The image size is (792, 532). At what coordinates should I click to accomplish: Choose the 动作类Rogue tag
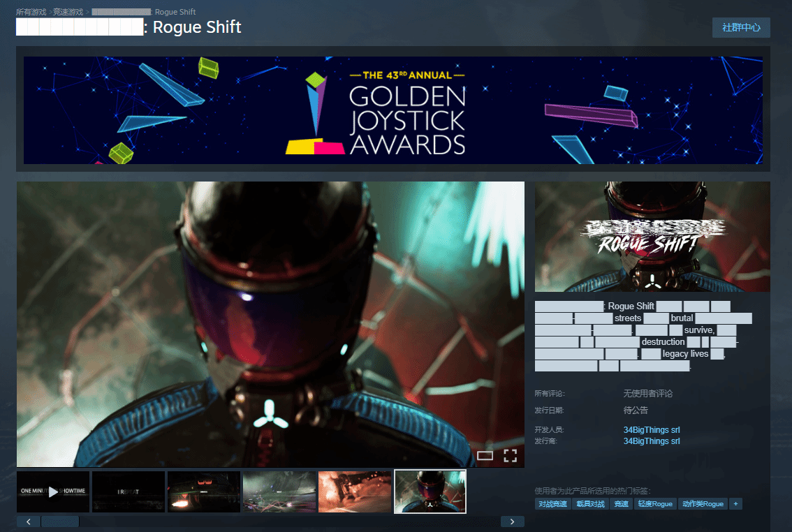click(x=703, y=504)
